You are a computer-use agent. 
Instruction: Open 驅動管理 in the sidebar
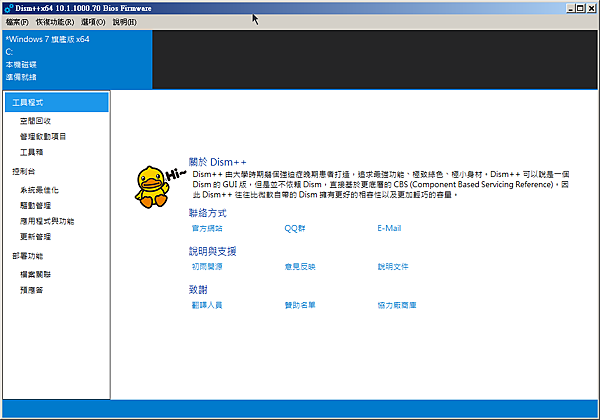coord(36,206)
